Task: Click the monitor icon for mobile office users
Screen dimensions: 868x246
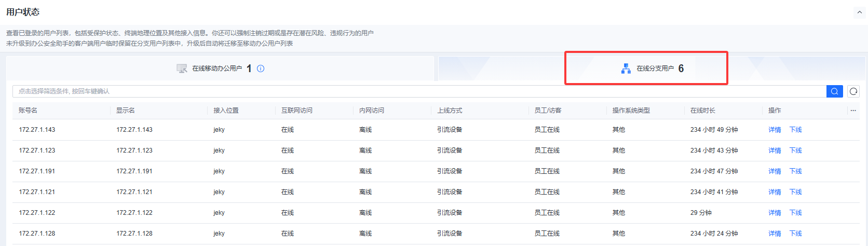Action: pos(182,69)
